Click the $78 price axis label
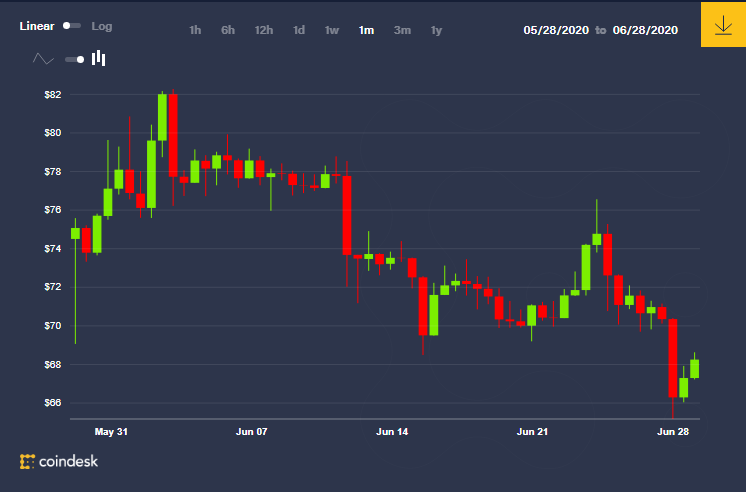The height and width of the screenshot is (492, 746). tap(53, 172)
